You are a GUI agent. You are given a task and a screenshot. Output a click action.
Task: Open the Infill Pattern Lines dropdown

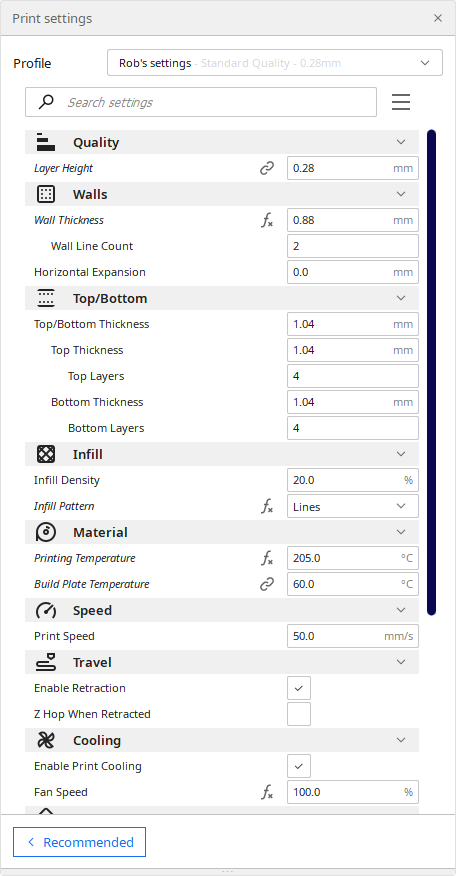353,506
